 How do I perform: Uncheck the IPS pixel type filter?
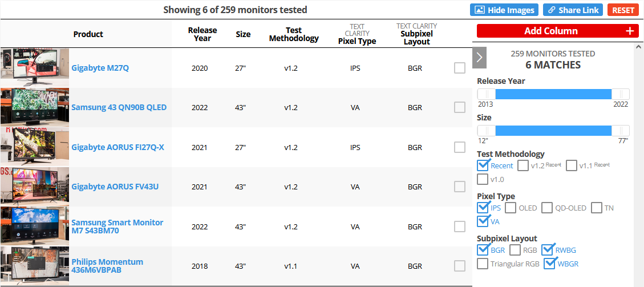click(x=483, y=208)
